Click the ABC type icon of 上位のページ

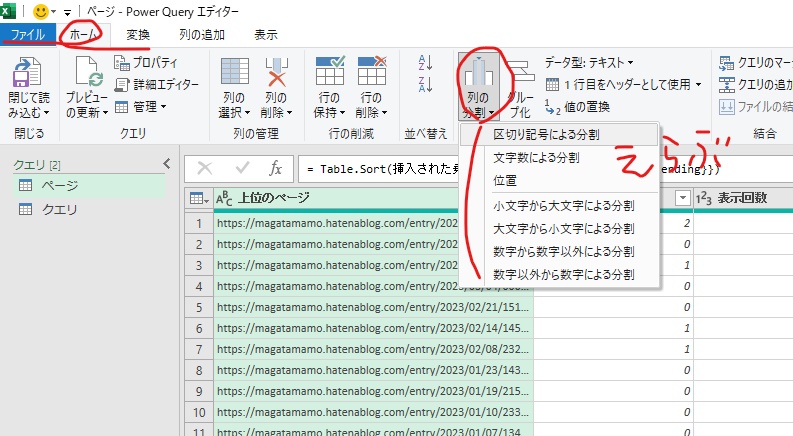click(224, 198)
